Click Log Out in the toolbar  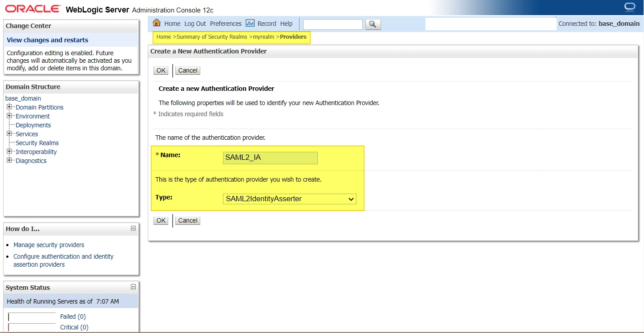pyautogui.click(x=195, y=24)
